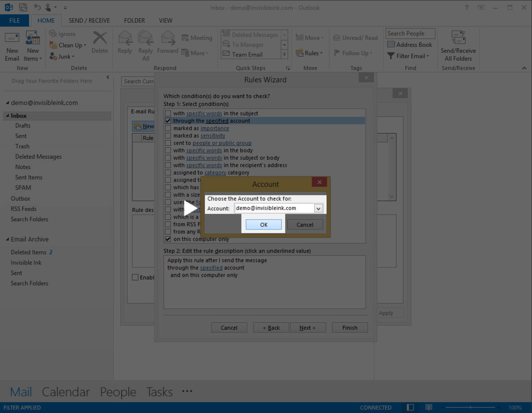Screen dimensions: 532x413
Task: Click the Back button in Rules Wizard
Action: 271,328
